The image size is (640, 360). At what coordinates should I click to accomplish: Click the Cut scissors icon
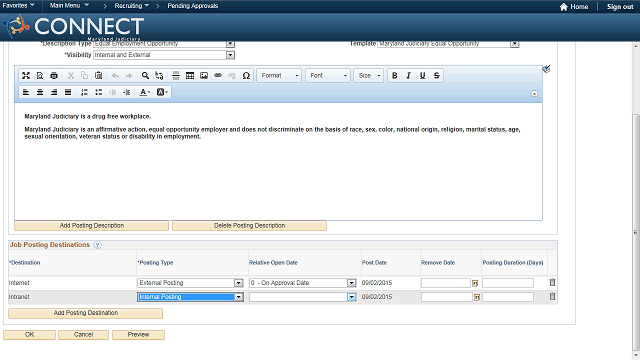71,76
